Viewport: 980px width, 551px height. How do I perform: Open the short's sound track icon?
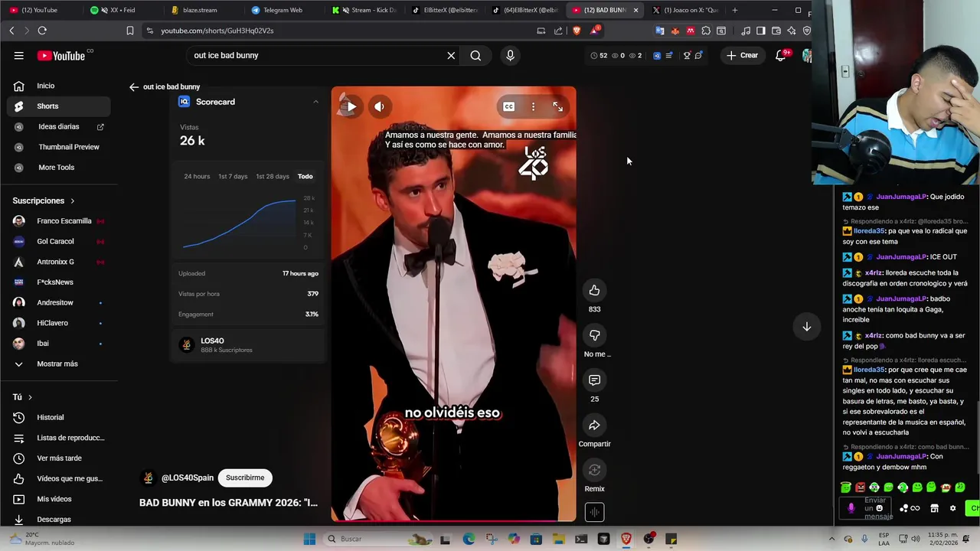click(x=594, y=512)
